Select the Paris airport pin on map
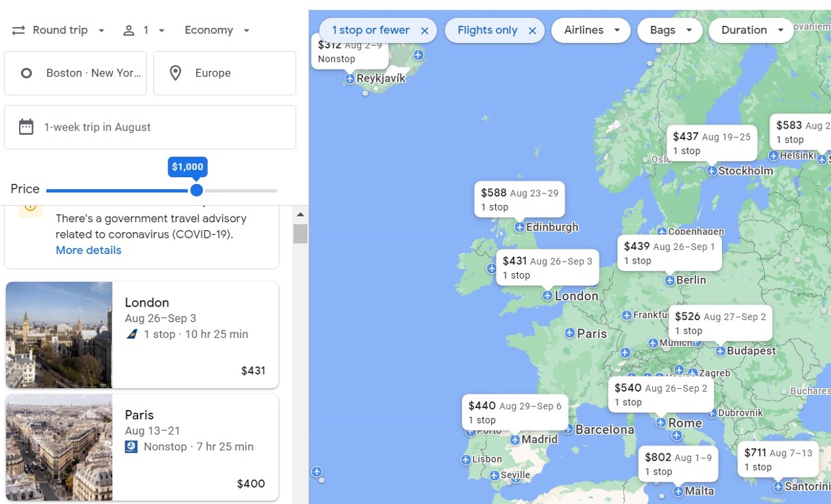The height and width of the screenshot is (504, 831). [x=569, y=334]
